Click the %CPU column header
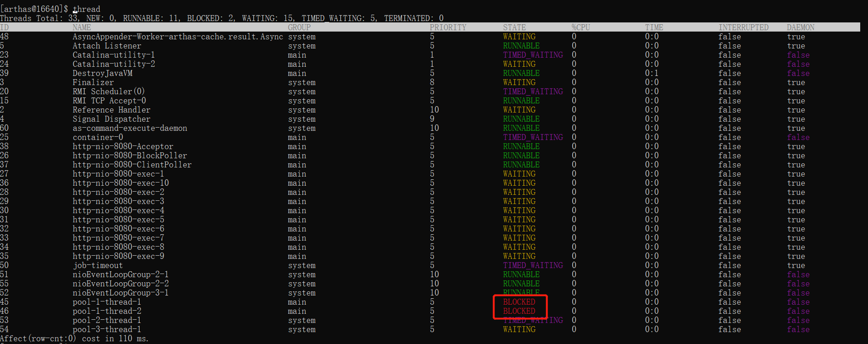868x344 pixels. (581, 27)
